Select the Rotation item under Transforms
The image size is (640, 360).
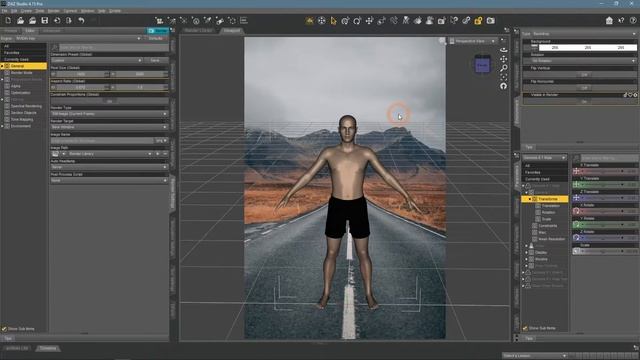(548, 212)
